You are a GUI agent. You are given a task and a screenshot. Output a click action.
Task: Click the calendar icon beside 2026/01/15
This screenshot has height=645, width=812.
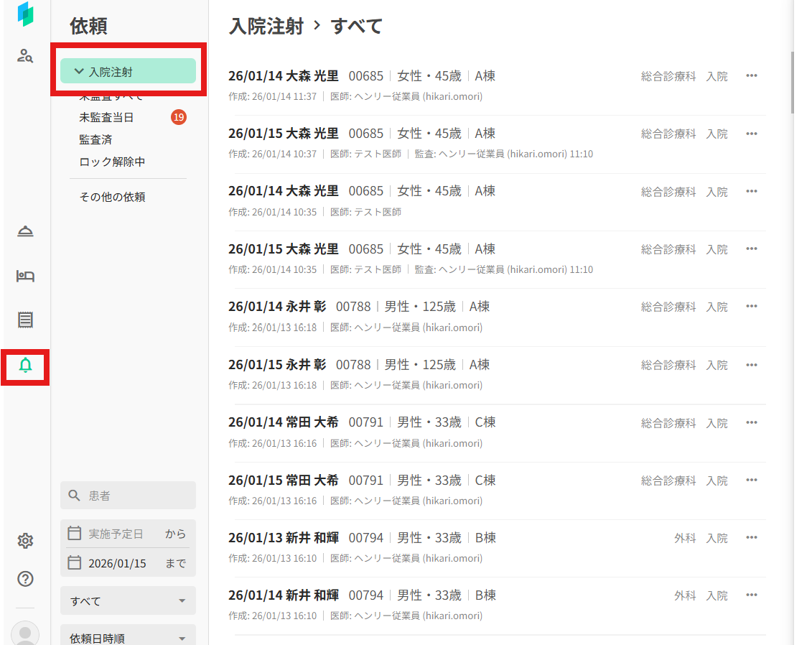[x=75, y=562]
